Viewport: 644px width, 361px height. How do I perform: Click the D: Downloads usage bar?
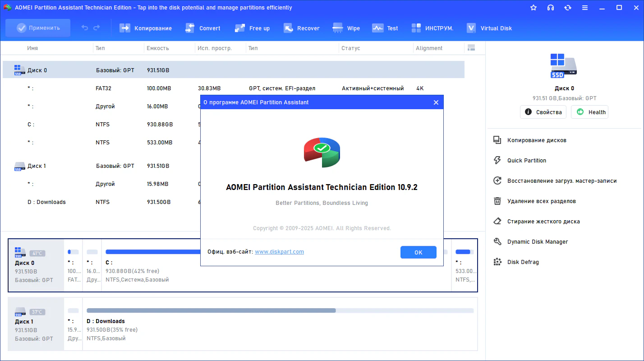point(280,310)
